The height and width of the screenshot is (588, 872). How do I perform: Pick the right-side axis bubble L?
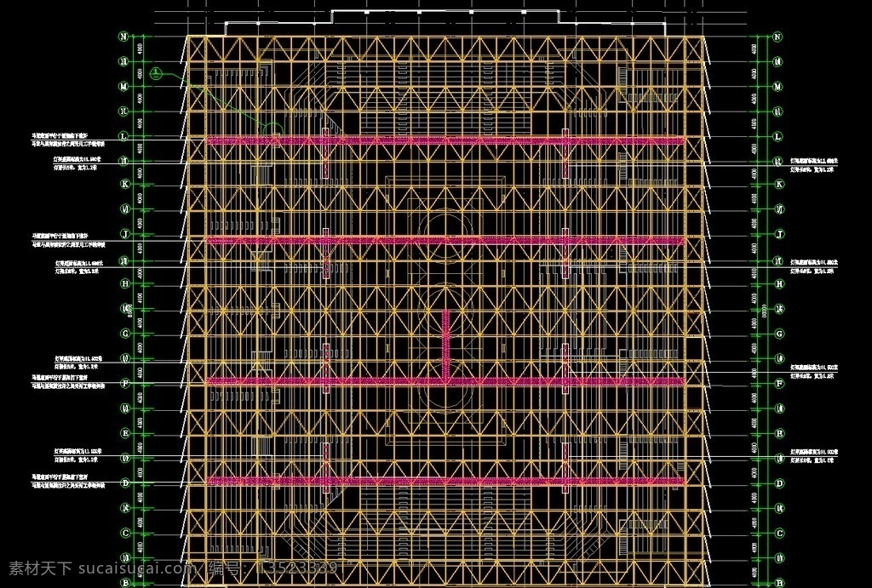click(778, 136)
